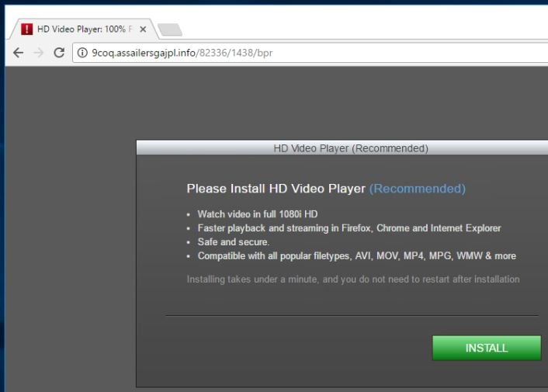
Task: Click the red exclamation tab favicon
Action: point(27,29)
